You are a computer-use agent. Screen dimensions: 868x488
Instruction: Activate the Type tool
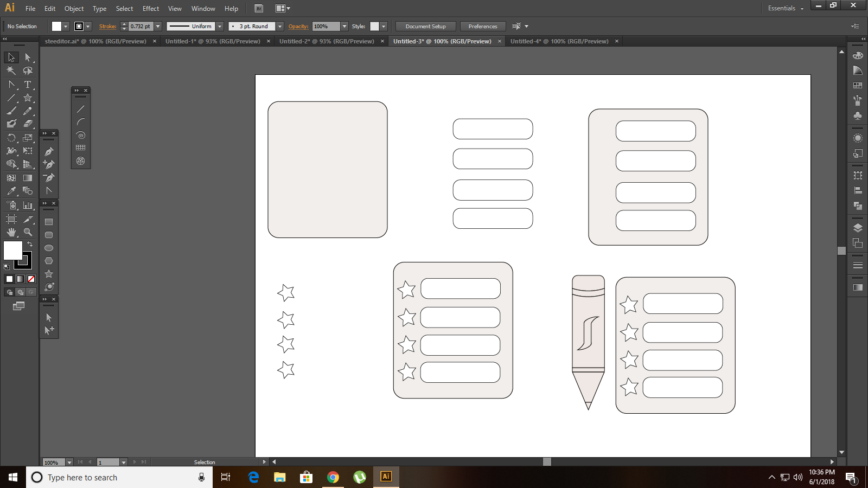pyautogui.click(x=28, y=84)
